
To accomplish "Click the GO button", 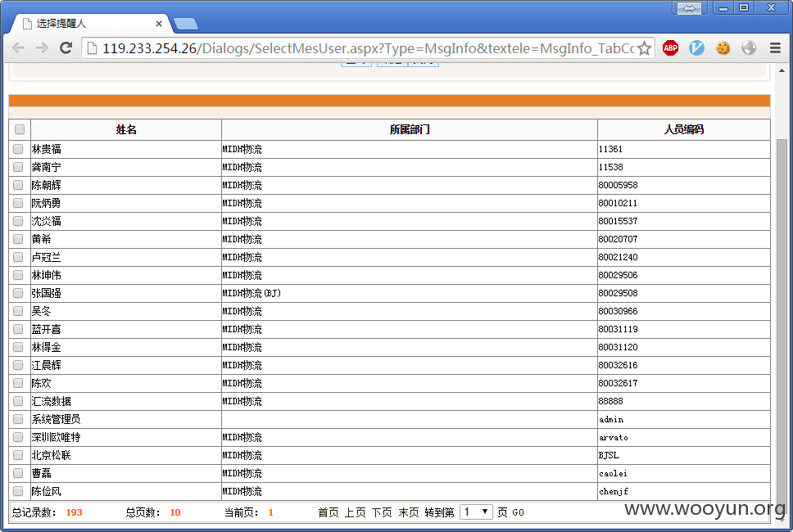I will point(518,513).
